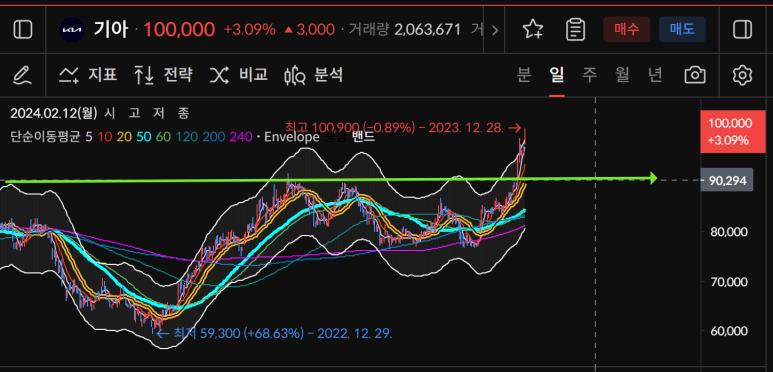Click the 단순이동평균 indicator label
773x372 pixels.
(45, 137)
